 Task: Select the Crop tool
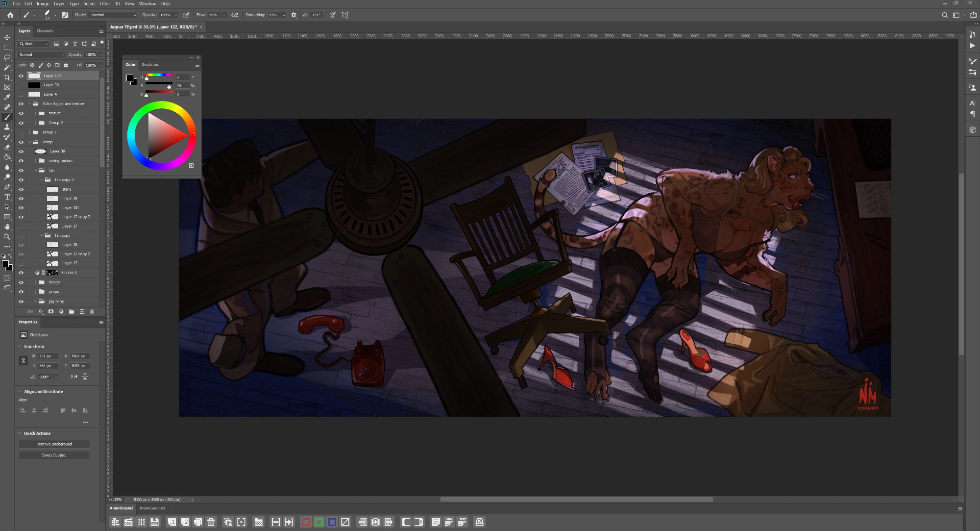click(x=7, y=77)
